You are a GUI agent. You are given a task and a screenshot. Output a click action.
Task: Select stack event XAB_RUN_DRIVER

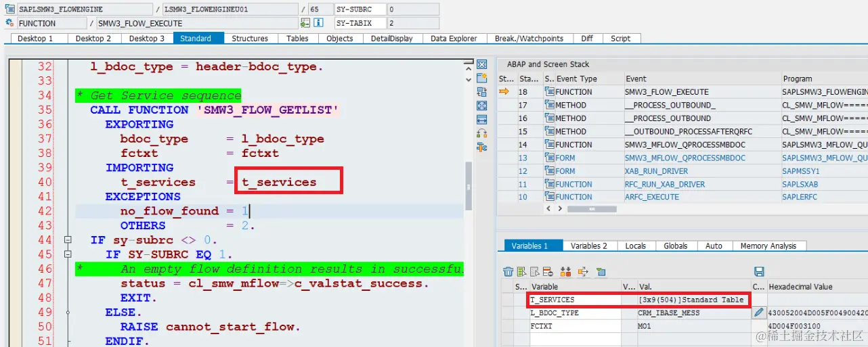pyautogui.click(x=656, y=171)
